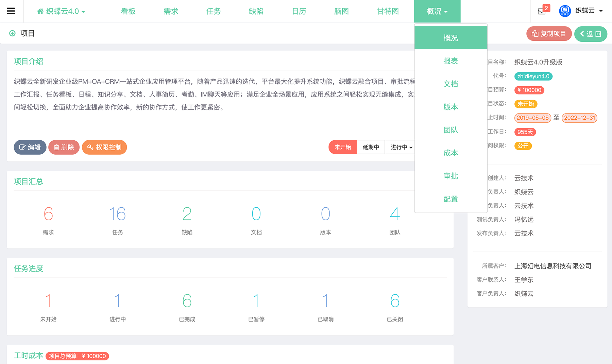Select 配置 in the dropdown menu
This screenshot has height=364, width=612.
pyautogui.click(x=451, y=199)
